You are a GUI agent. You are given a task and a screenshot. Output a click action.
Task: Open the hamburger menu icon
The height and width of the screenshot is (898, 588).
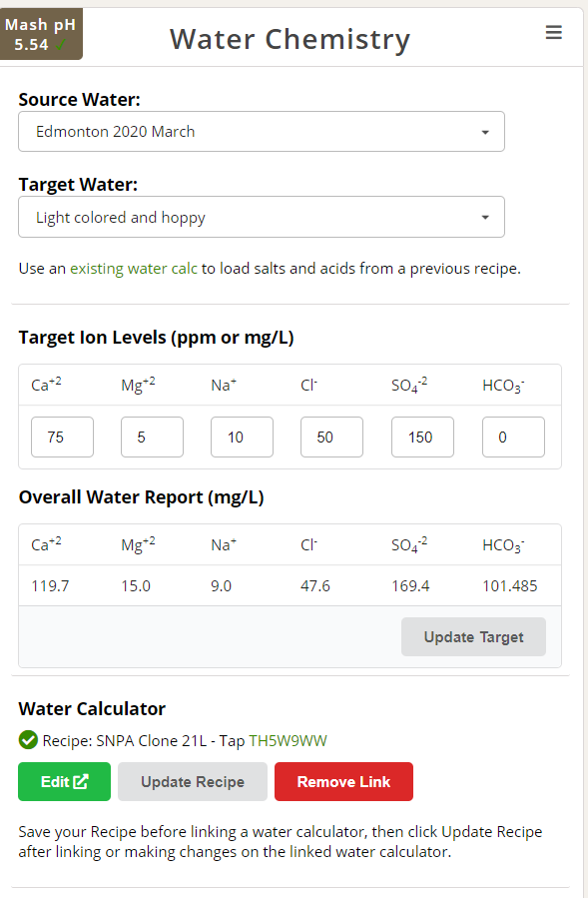click(553, 33)
